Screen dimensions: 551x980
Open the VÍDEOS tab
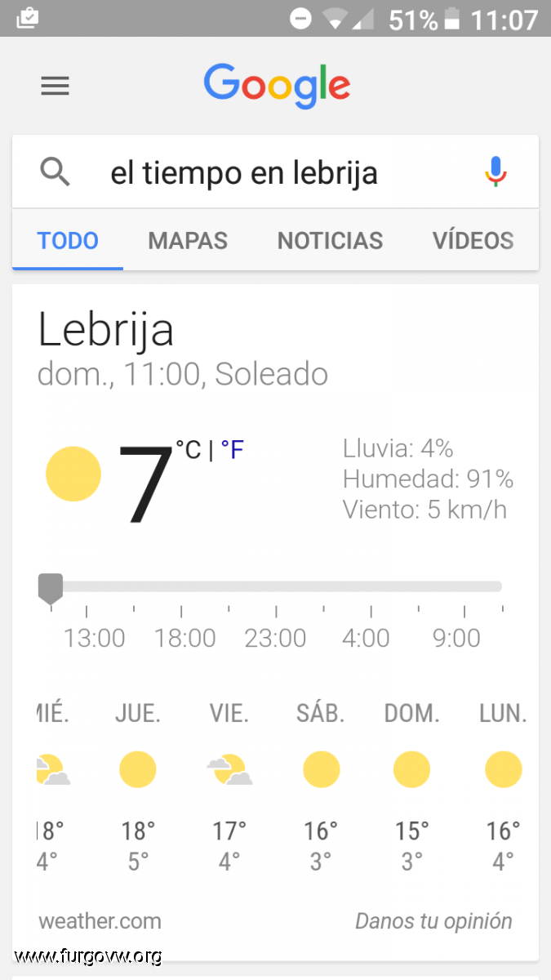click(473, 241)
